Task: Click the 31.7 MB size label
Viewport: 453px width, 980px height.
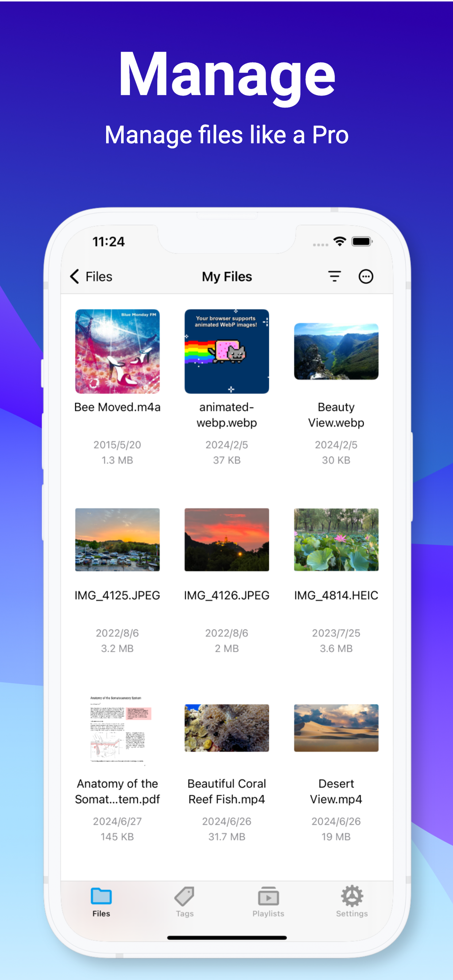Action: [x=226, y=837]
